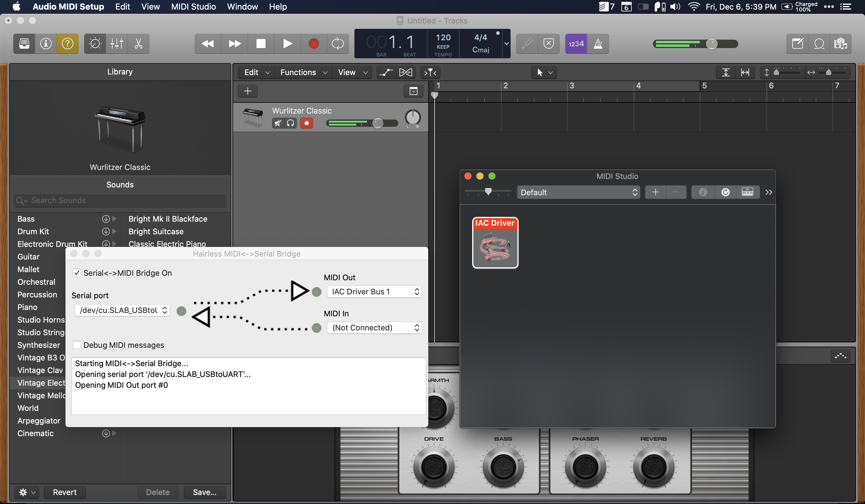Open the Media Browser button
This screenshot has width=865, height=504.
point(841,44)
